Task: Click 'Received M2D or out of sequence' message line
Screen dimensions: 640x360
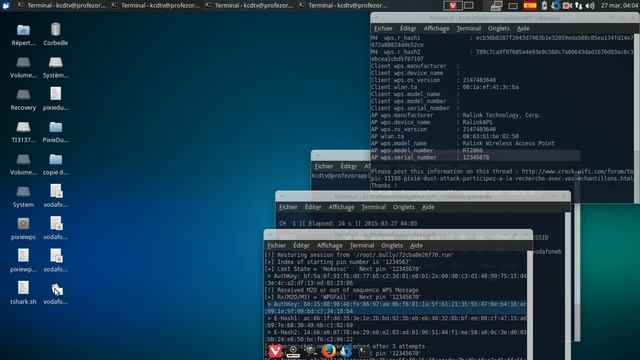Action: [341, 290]
